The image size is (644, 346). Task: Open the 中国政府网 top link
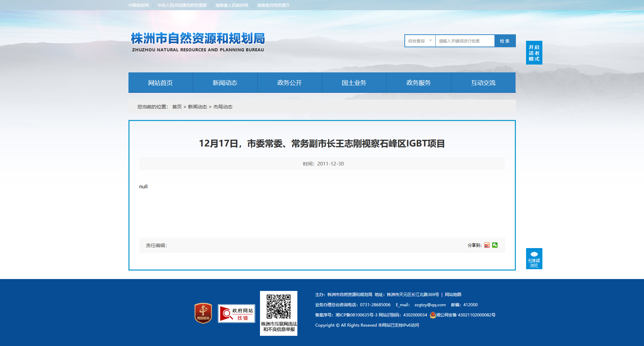click(x=139, y=5)
